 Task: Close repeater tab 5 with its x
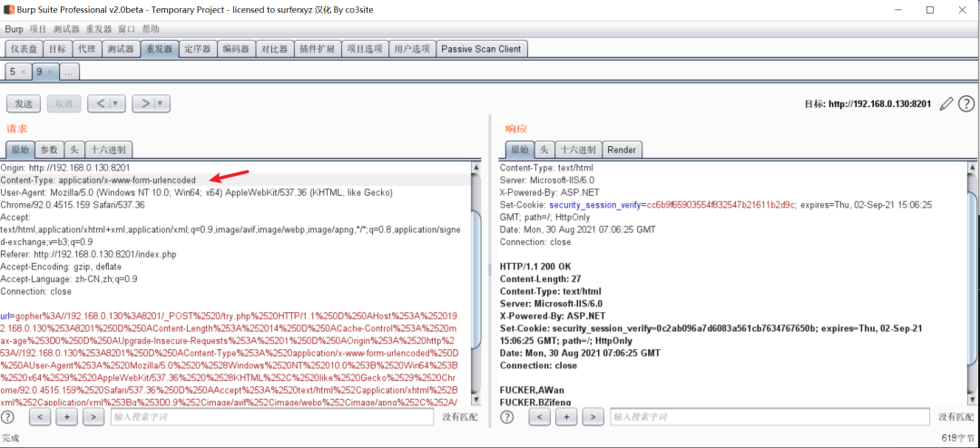(23, 72)
